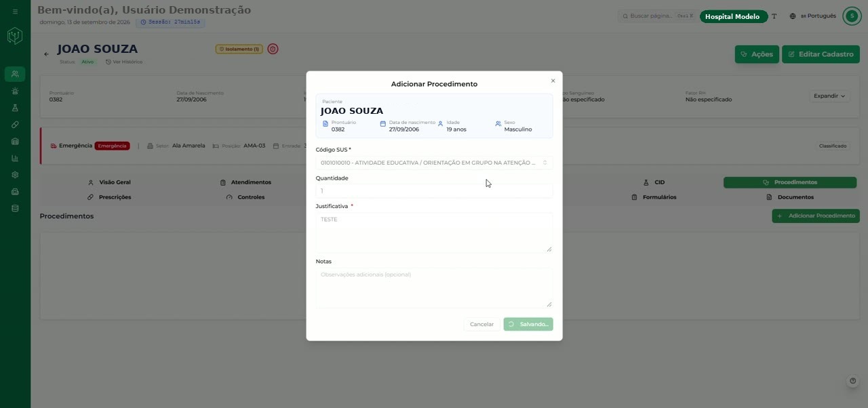Click the background Prontuário value 0382
The image size is (868, 408).
pyautogui.click(x=56, y=100)
